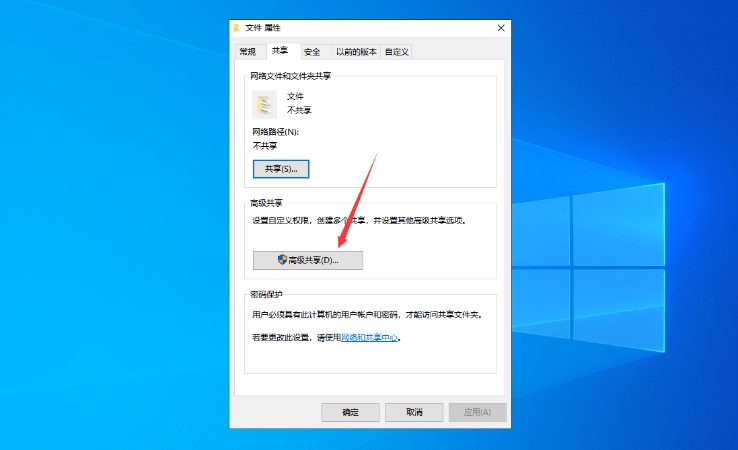Image resolution: width=738 pixels, height=450 pixels.
Task: Open 高级共享(D)... settings
Action: pyautogui.click(x=308, y=260)
